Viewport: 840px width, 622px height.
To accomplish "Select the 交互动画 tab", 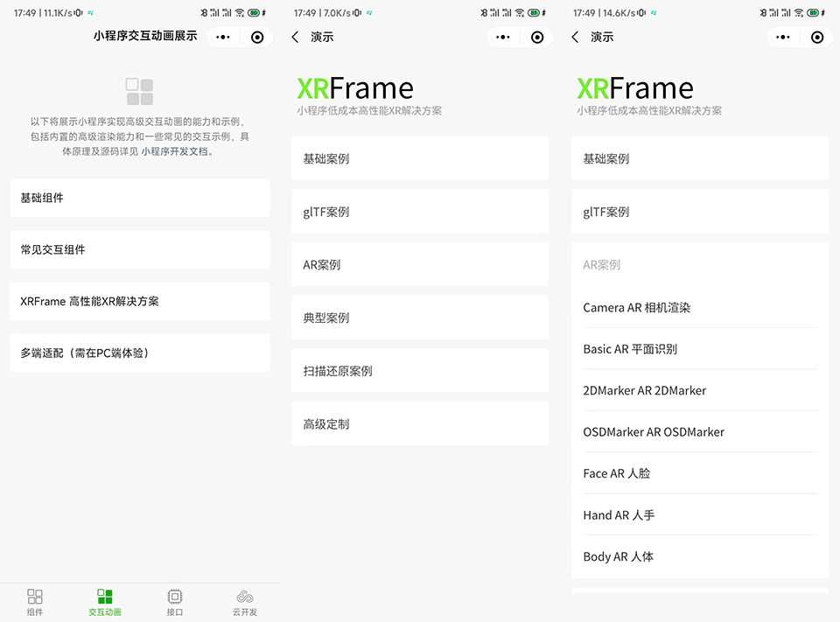I will coord(105,603).
